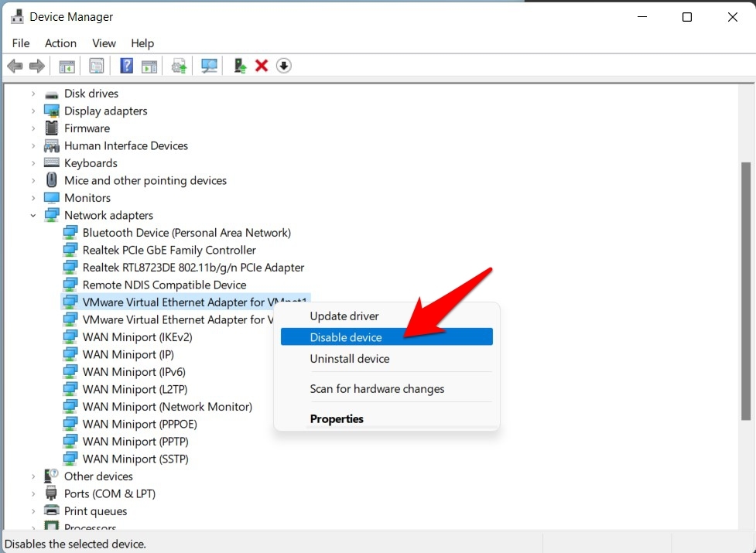
Task: Open the Properties toolbar icon
Action: [x=97, y=66]
